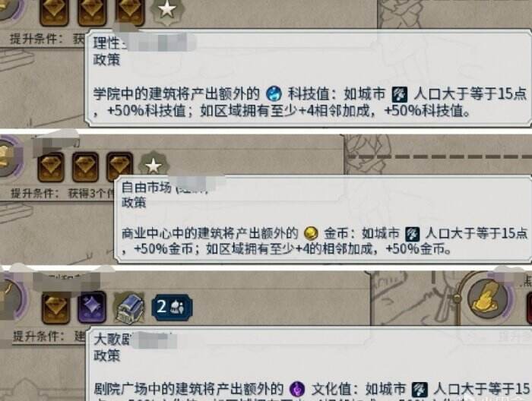The height and width of the screenshot is (401, 532).
Task: Click the blue science globe icon before 科技值
Action: point(274,93)
